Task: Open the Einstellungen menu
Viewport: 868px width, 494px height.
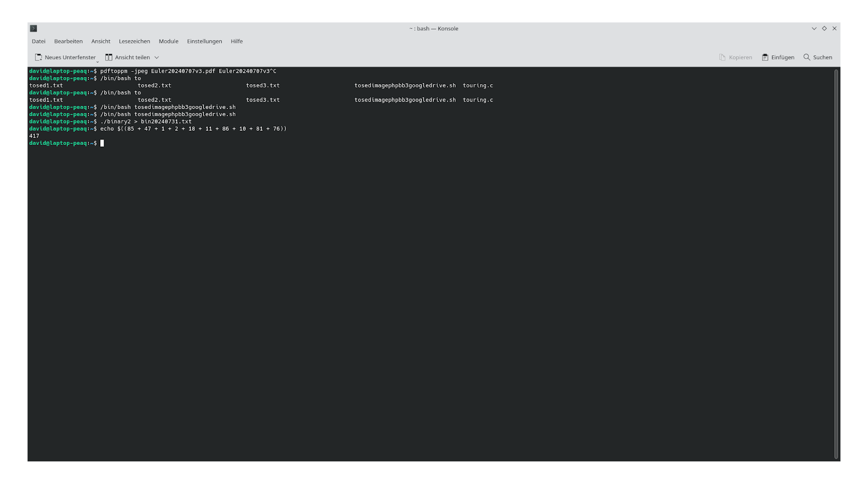Action: coord(205,41)
